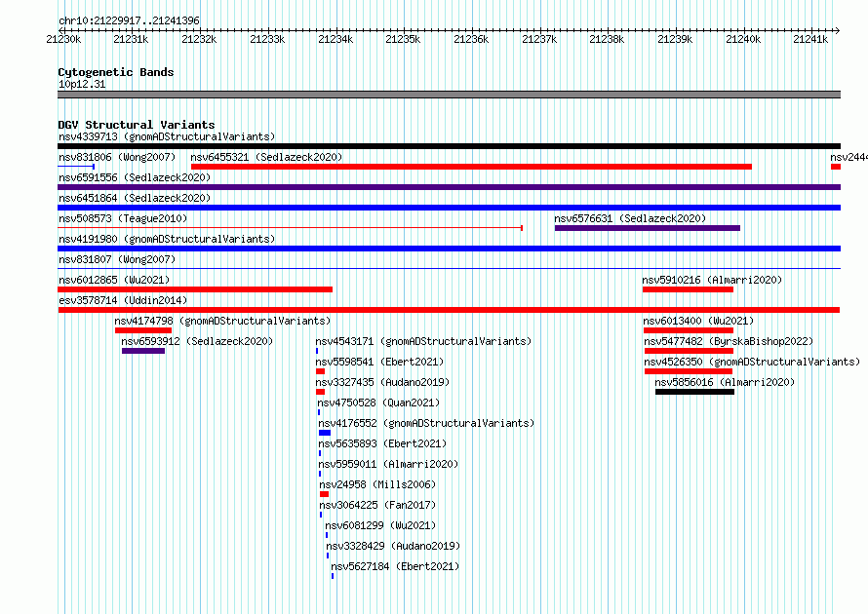Click the red nsv3327435 variant bar
This screenshot has height=614, width=868.
pos(320,392)
